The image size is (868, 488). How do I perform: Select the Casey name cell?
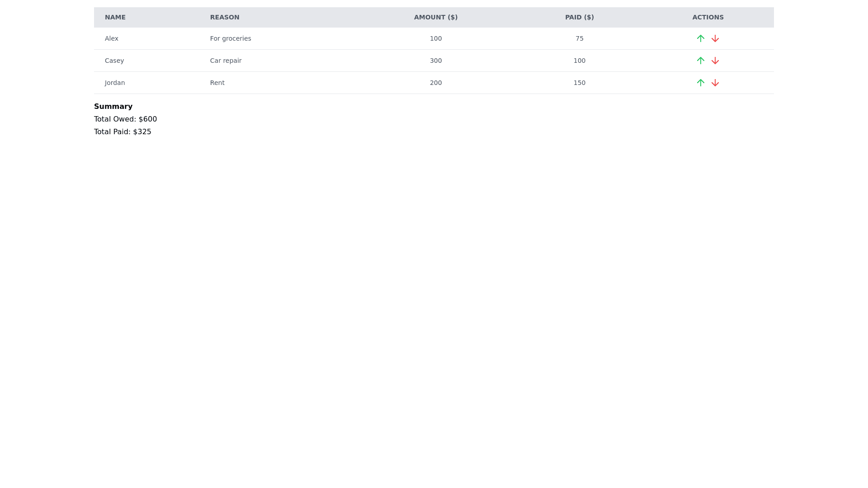tap(114, 61)
